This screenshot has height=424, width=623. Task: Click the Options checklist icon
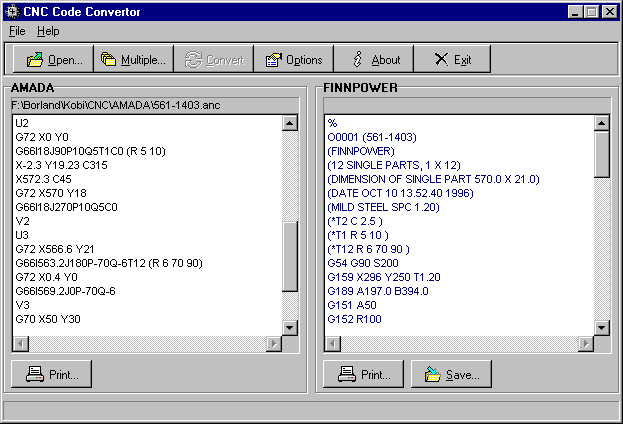pos(273,60)
